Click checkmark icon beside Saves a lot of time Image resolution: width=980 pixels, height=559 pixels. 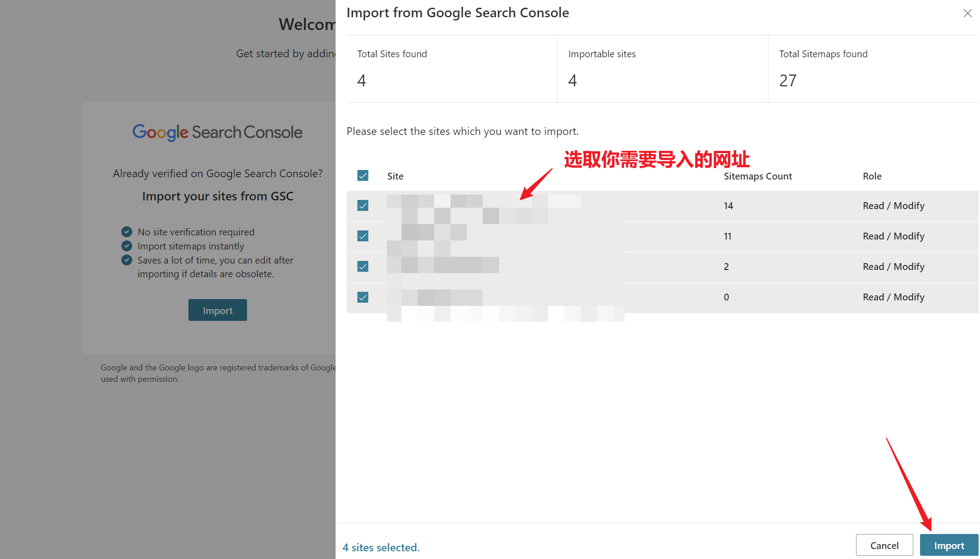127,260
